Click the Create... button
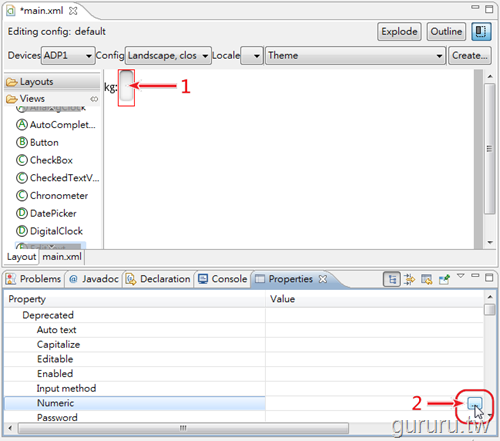 coord(470,56)
